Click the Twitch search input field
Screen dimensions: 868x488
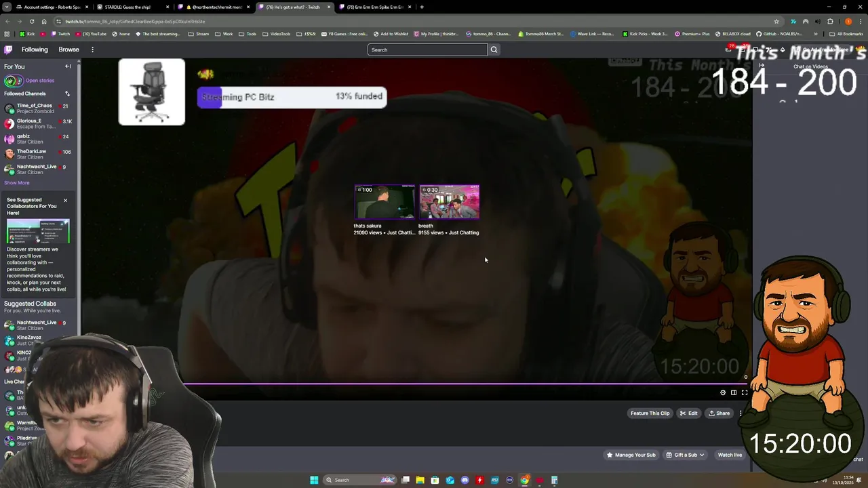coord(427,49)
